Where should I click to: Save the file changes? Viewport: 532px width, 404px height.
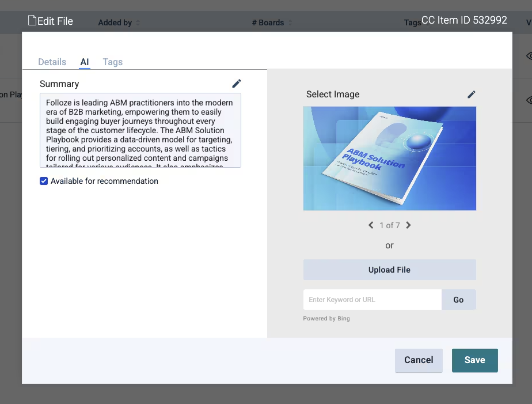[x=474, y=360]
